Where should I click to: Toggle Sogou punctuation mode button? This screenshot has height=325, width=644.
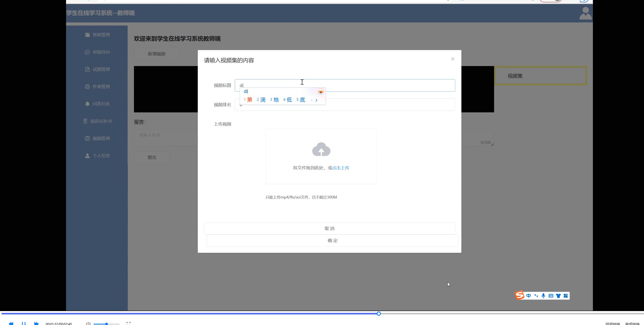click(x=536, y=296)
